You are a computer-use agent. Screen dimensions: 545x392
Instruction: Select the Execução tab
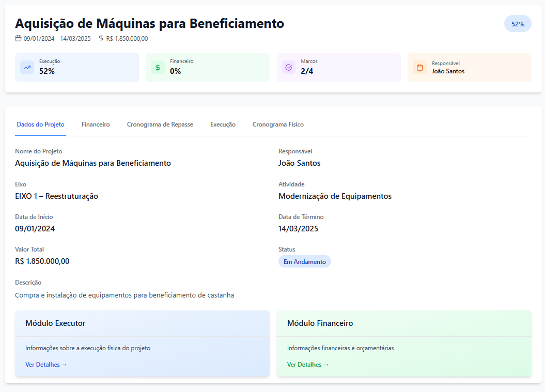pyautogui.click(x=223, y=124)
